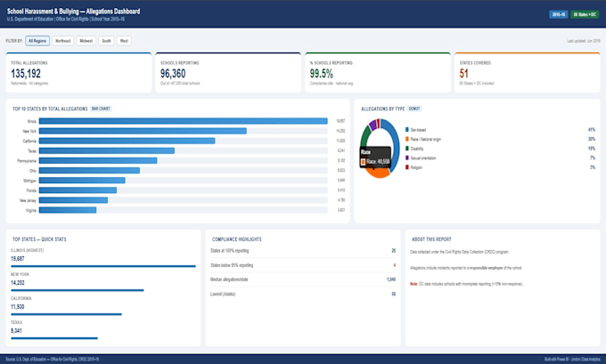Click the New York quick stats progress bar
This screenshot has height=364, width=606.
(78, 290)
